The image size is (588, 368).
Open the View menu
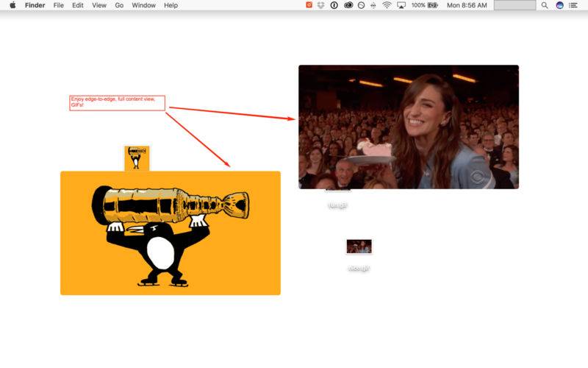click(x=99, y=5)
